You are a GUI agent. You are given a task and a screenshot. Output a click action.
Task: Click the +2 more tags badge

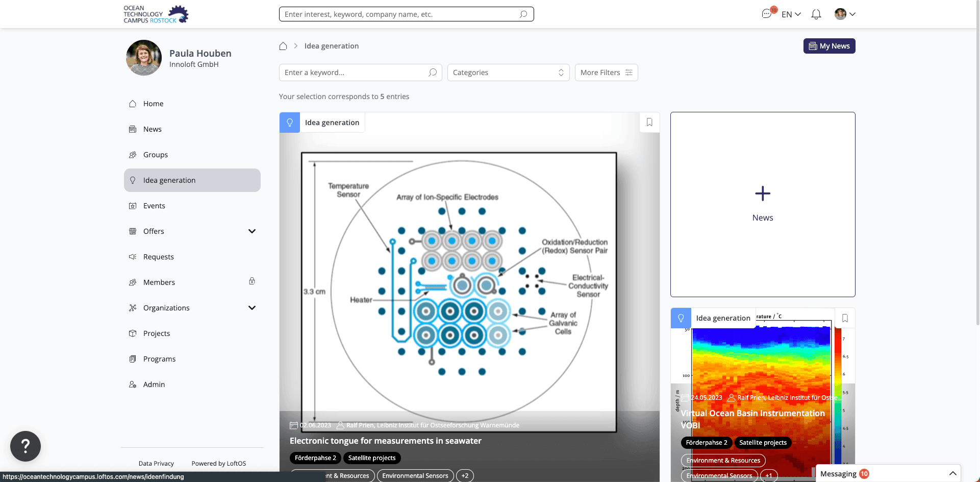tap(465, 476)
